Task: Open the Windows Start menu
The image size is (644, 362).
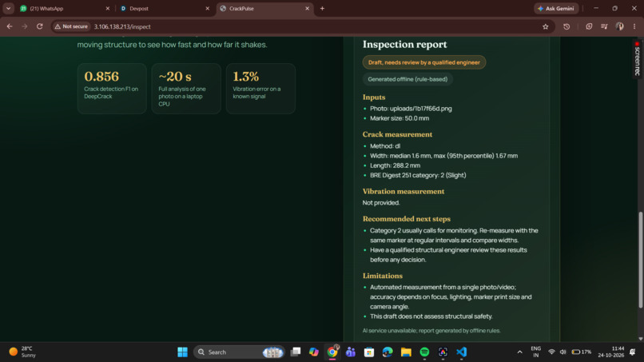Action: [182, 352]
